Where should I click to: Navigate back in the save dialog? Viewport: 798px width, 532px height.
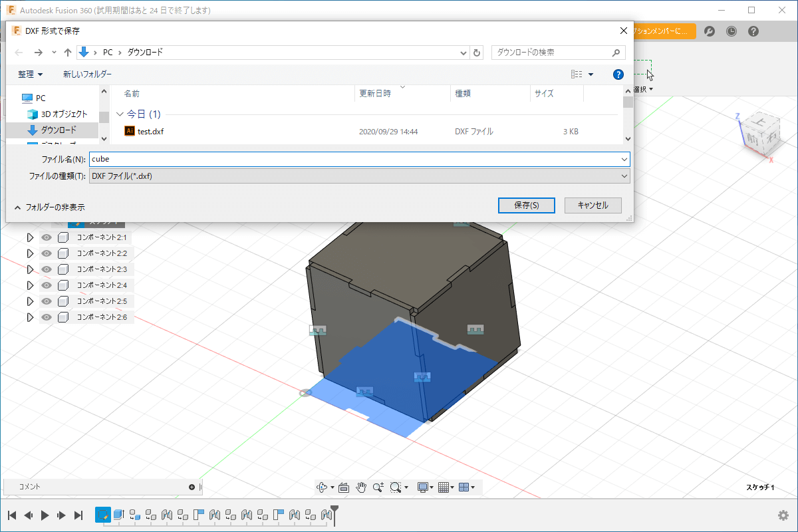point(19,53)
